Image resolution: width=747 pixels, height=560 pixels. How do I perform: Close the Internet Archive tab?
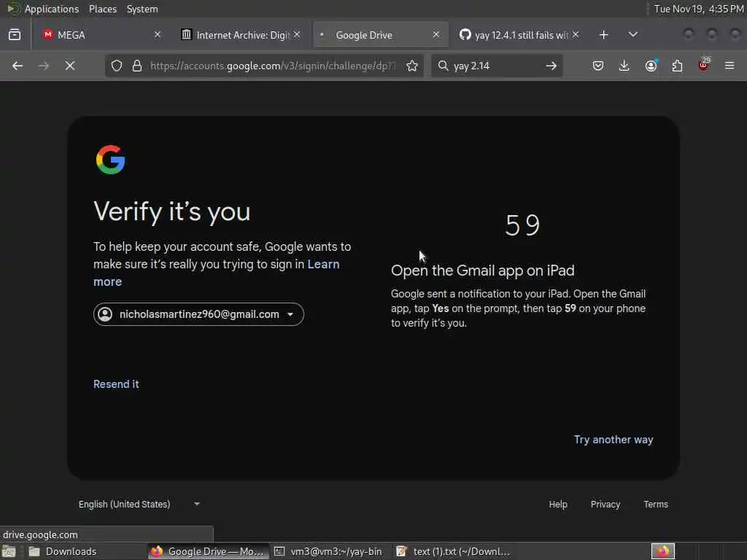(297, 35)
